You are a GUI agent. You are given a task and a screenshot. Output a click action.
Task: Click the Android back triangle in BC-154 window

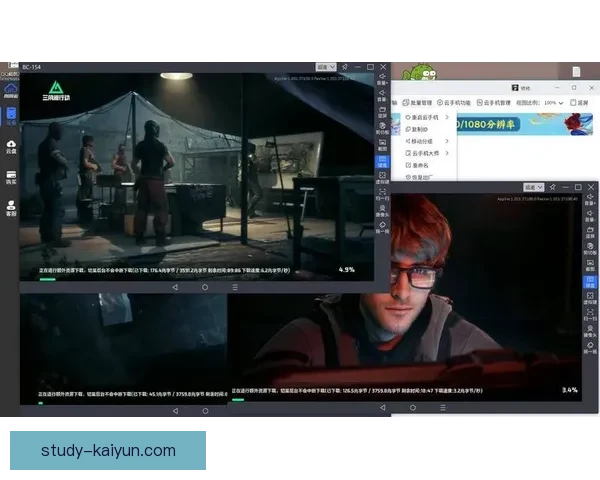click(x=175, y=286)
